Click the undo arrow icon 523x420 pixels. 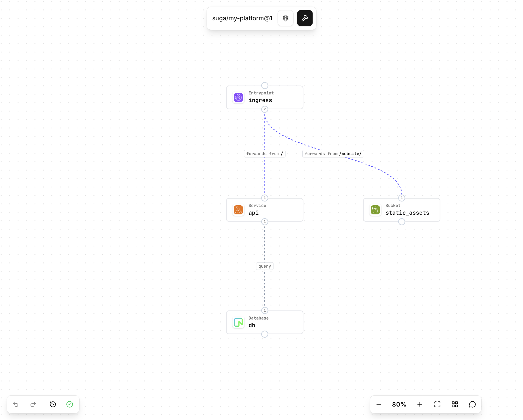pos(16,404)
